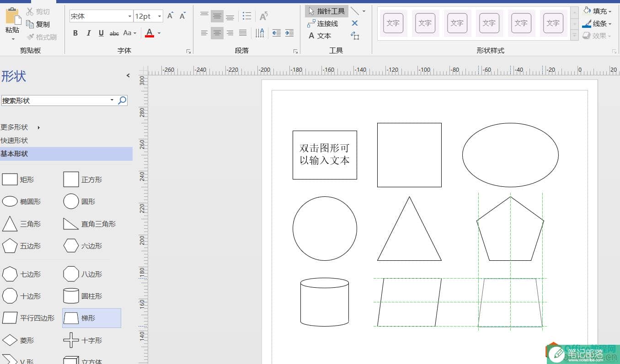Select the 平行四边形 parallelogram stencil shape
The width and height of the screenshot is (620, 364).
pyautogui.click(x=28, y=318)
